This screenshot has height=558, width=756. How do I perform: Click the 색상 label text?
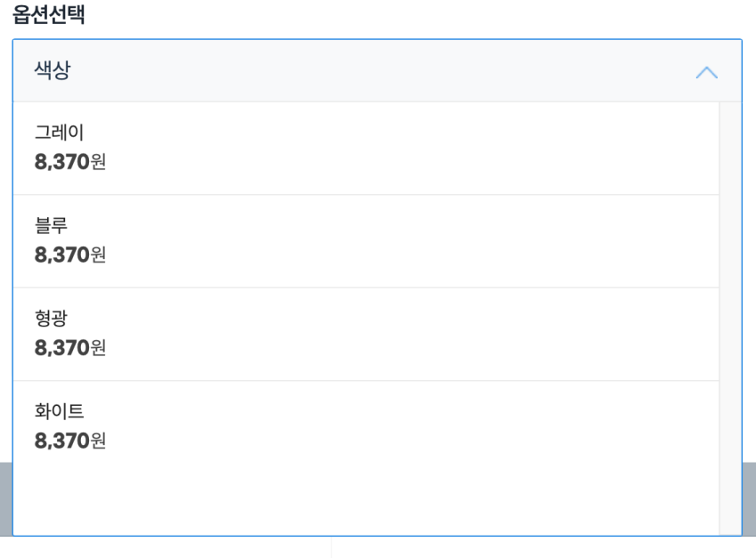point(53,71)
